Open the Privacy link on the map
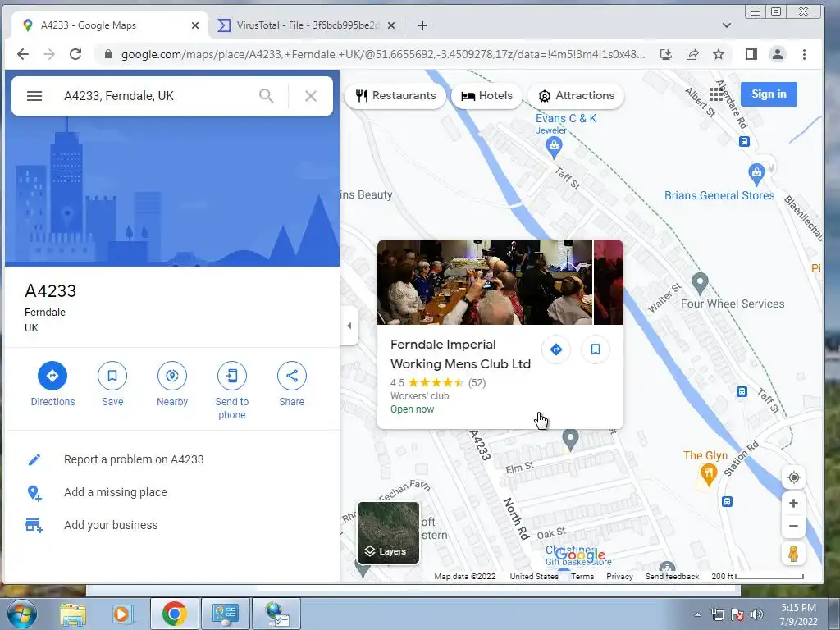This screenshot has height=630, width=840. coord(619,577)
